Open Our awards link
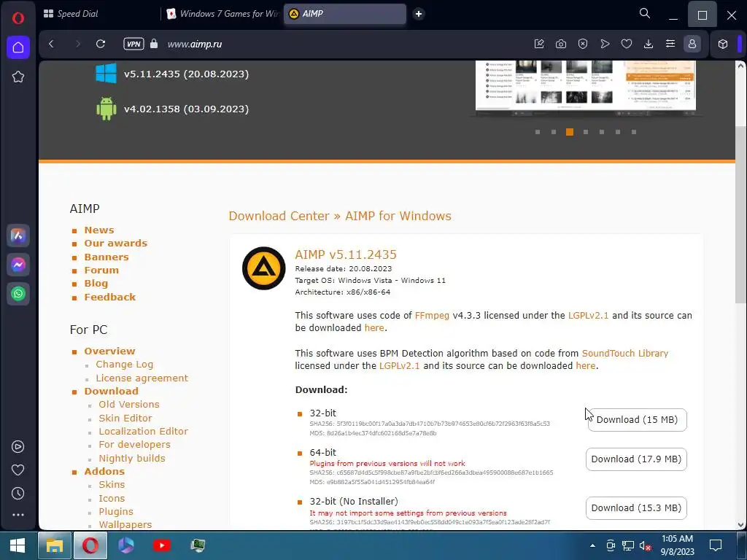The image size is (747, 560). [x=116, y=243]
